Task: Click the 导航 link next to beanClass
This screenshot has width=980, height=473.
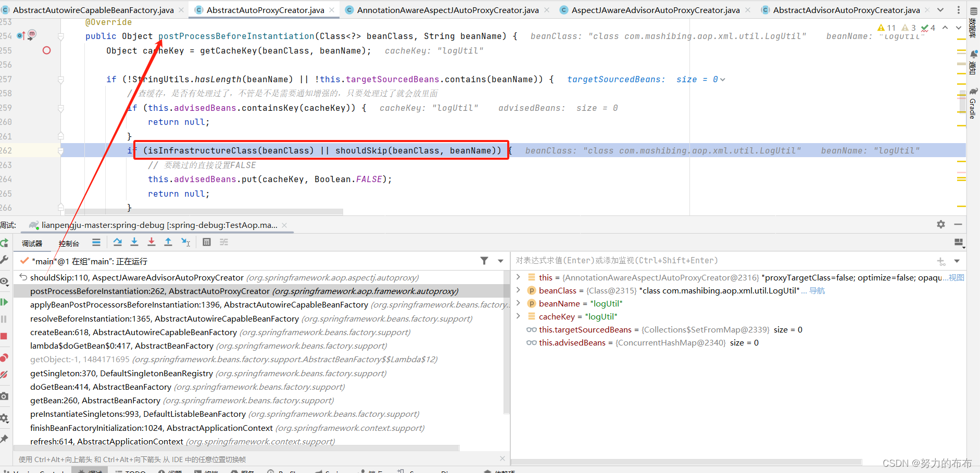Action: point(817,290)
